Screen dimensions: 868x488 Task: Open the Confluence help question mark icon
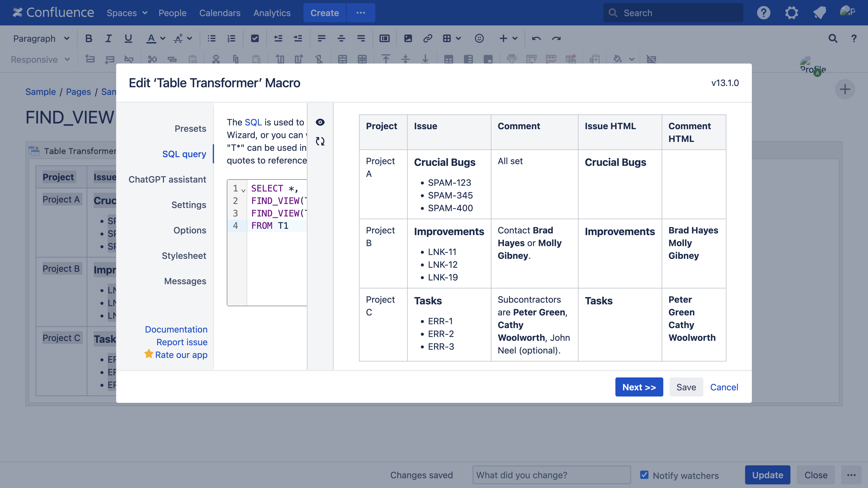763,13
